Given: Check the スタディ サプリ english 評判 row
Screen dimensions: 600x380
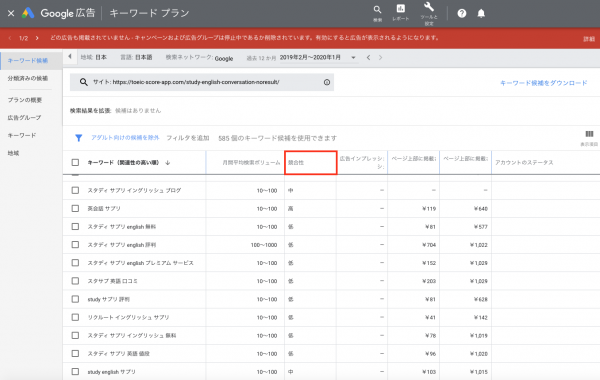Looking at the screenshot, I should point(75,245).
